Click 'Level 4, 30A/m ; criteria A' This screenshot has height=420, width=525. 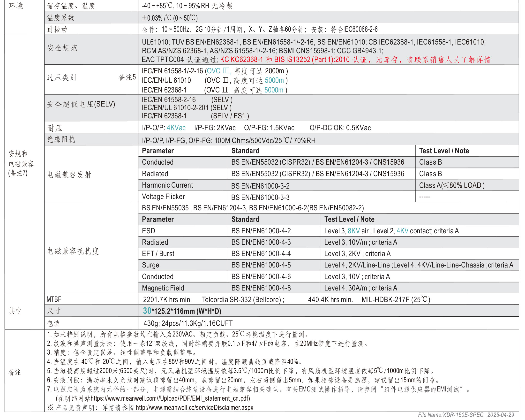361,288
